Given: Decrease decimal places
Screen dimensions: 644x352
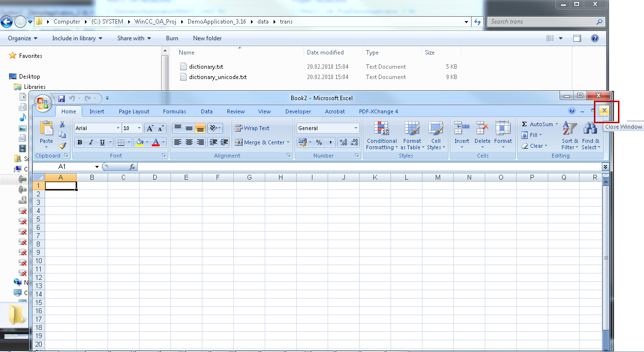Looking at the screenshot, I should tap(355, 142).
